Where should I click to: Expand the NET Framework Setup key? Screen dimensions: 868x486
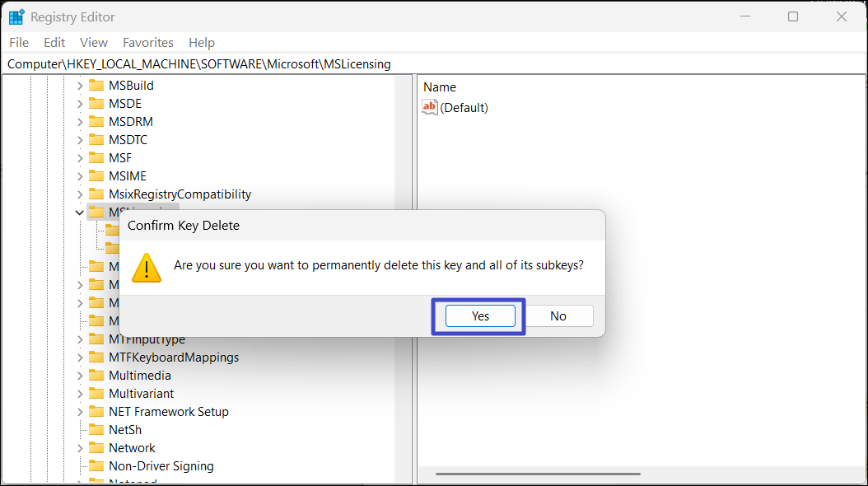pos(80,412)
